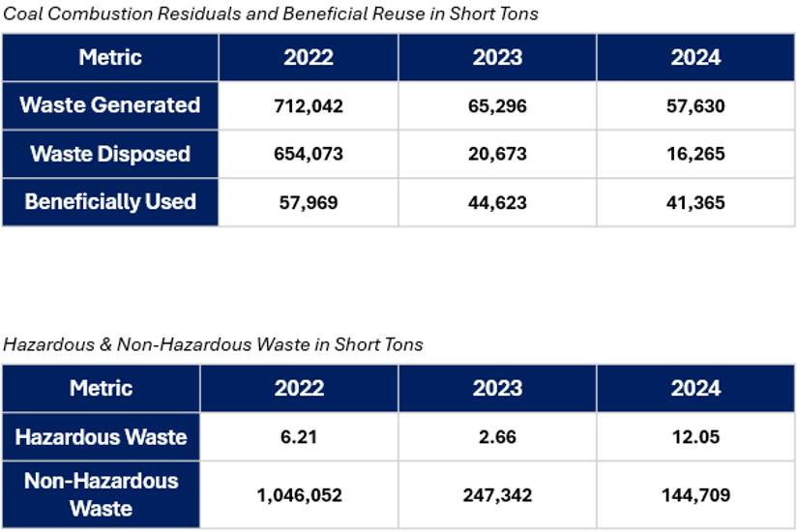Select the value 1,046,052
Image resolution: width=797 pixels, height=532 pixels.
click(x=300, y=495)
